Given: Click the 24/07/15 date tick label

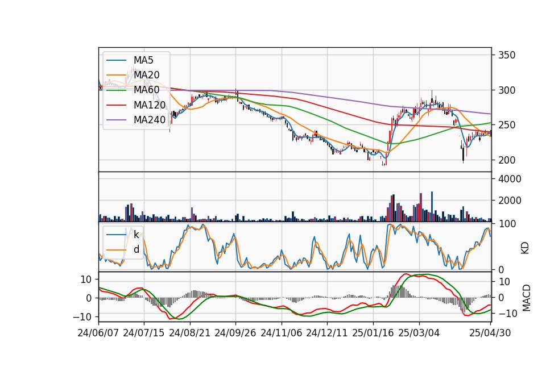Looking at the screenshot, I should pos(143,333).
